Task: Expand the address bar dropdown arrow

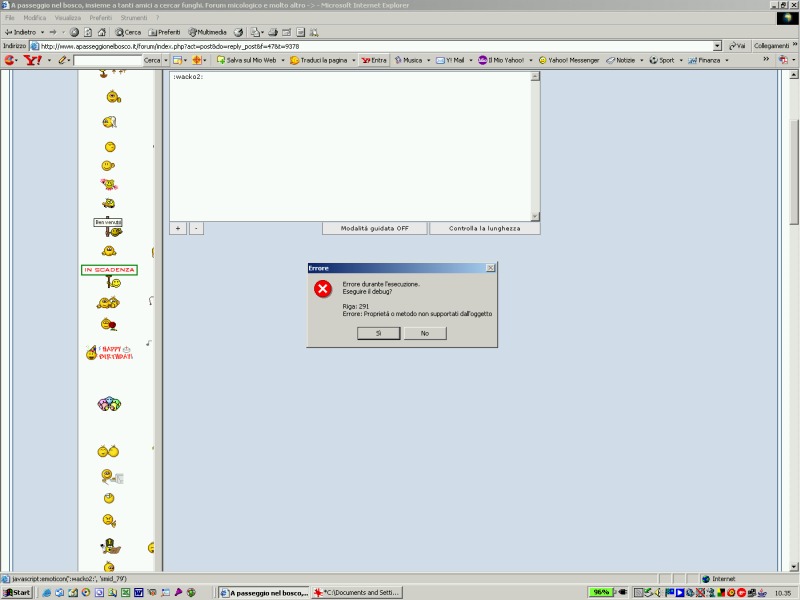Action: [x=717, y=46]
